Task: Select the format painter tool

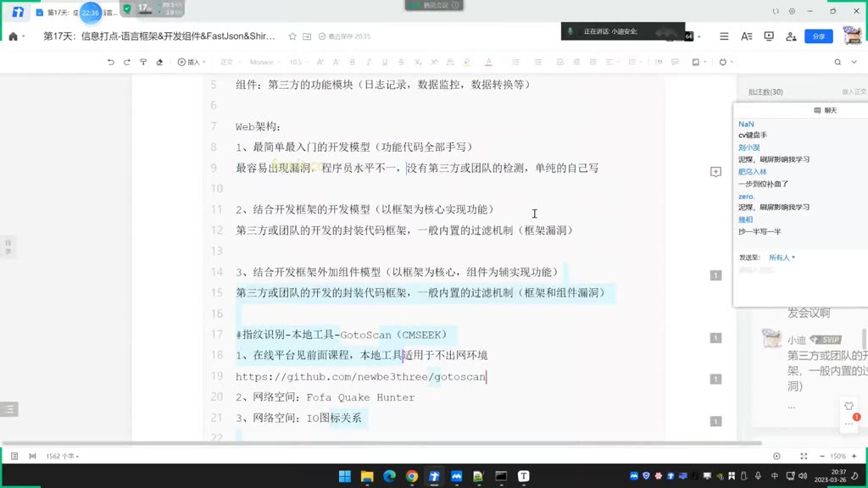Action: 143,62
